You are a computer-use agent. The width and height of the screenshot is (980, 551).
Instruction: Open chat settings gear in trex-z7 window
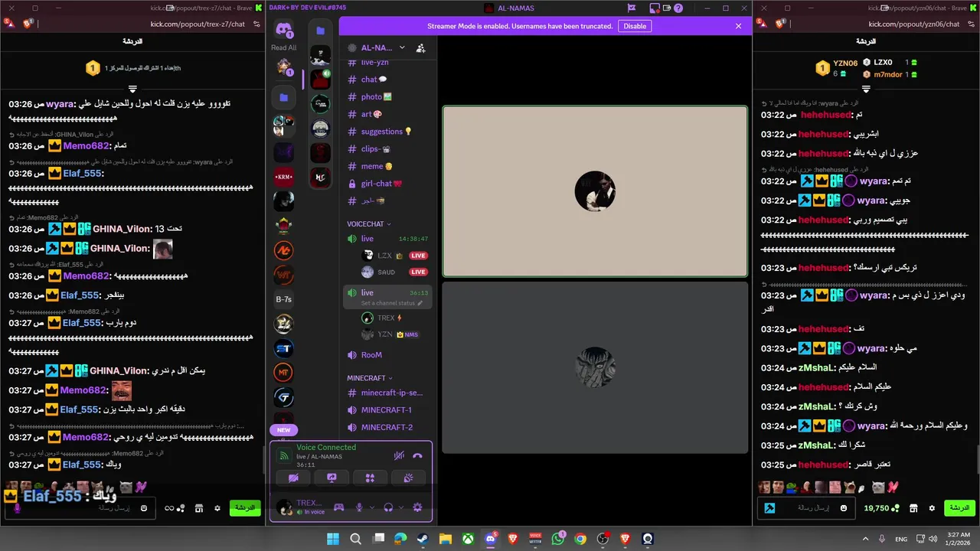click(x=217, y=508)
